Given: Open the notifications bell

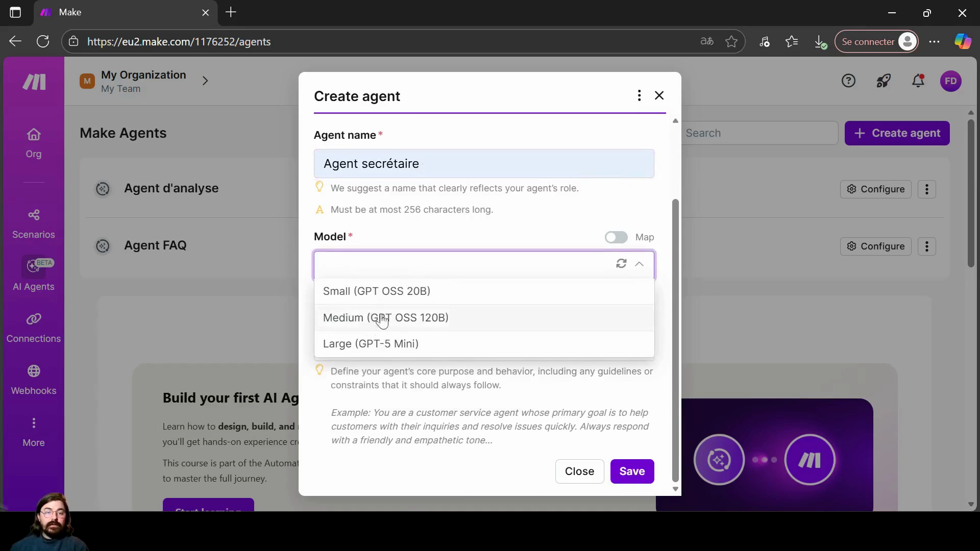Looking at the screenshot, I should click(x=918, y=81).
